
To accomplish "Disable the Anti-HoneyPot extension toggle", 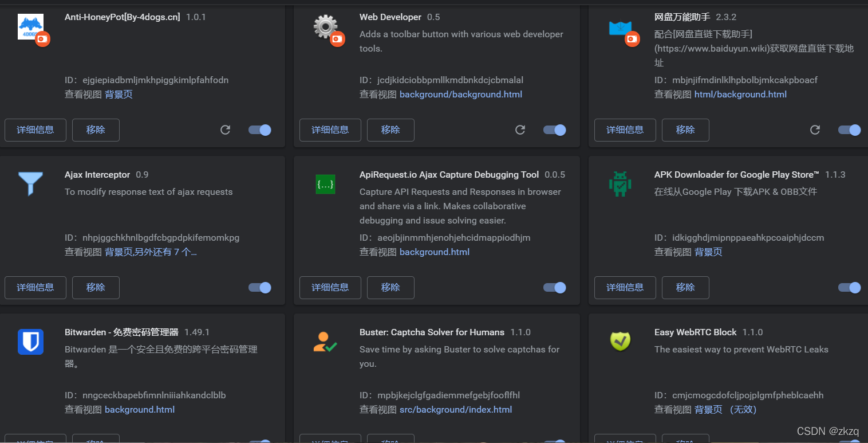I will [x=260, y=130].
